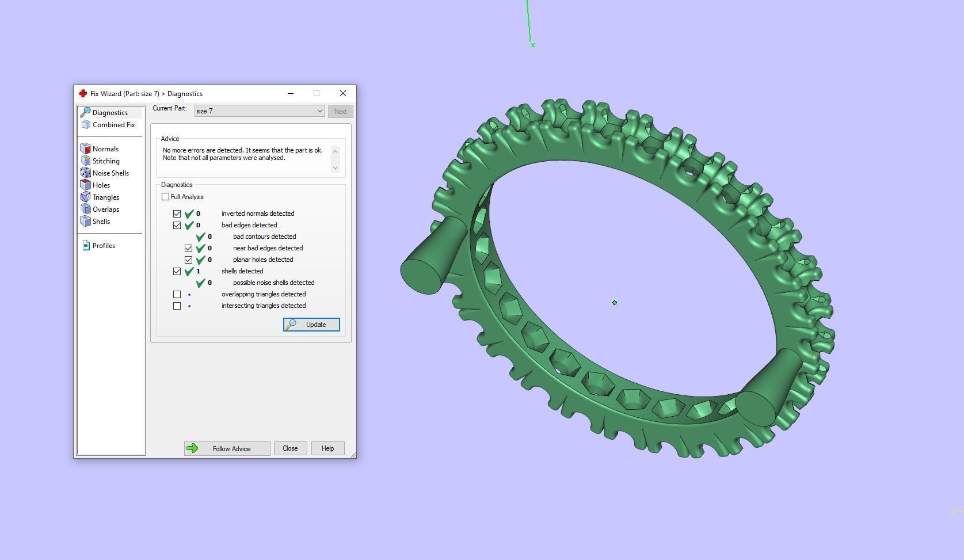This screenshot has width=964, height=560.
Task: Switch to Combined Fix page
Action: point(111,124)
